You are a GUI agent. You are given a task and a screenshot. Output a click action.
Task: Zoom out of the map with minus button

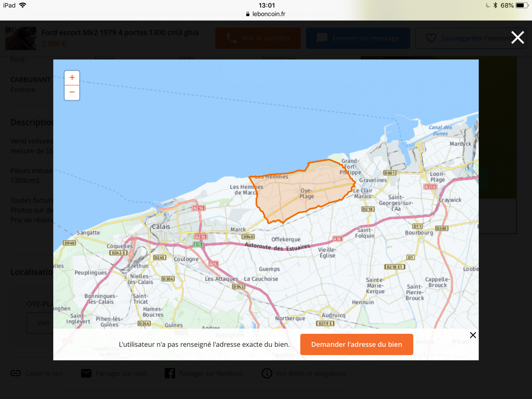pos(72,92)
